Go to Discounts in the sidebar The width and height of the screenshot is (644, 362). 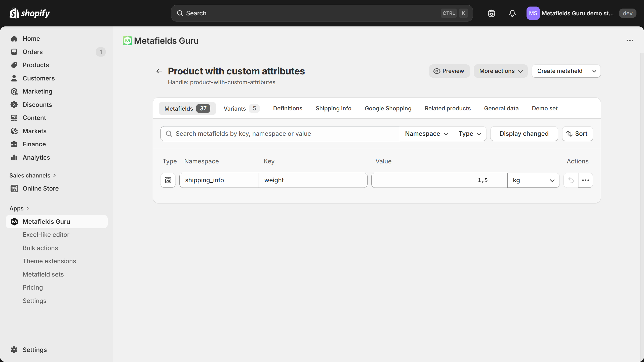pos(37,105)
